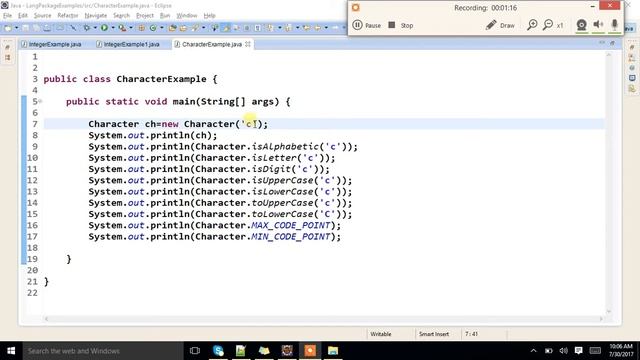Click the system tray volume icon
This screenshot has width=640, height=360.
[563, 351]
